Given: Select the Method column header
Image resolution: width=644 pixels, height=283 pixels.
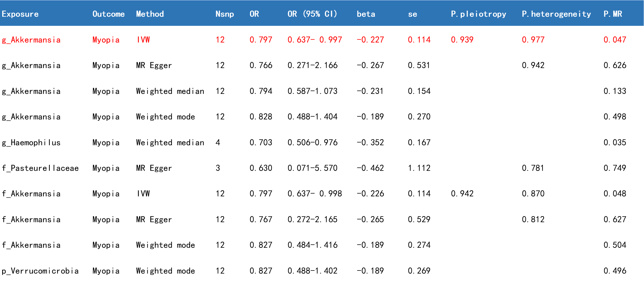Looking at the screenshot, I should tap(150, 14).
